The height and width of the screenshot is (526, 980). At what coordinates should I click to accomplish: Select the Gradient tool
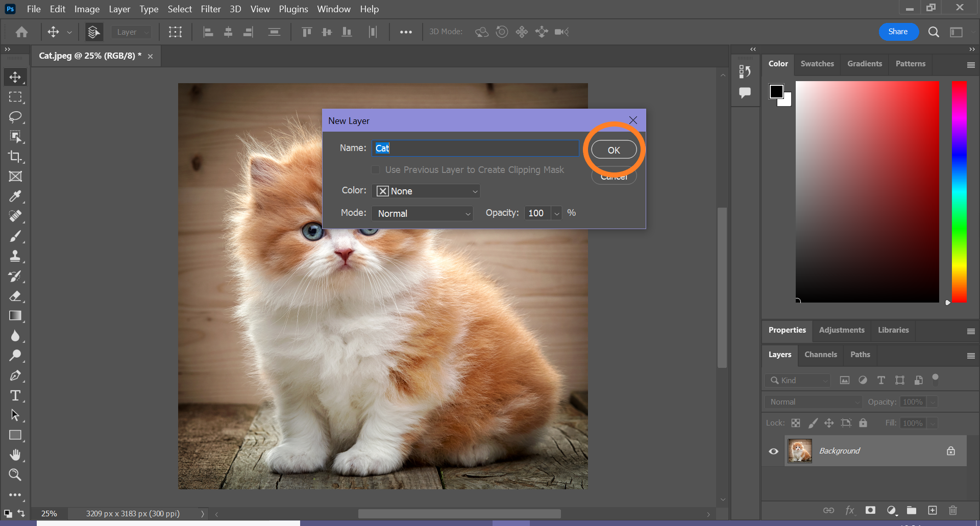coord(15,316)
